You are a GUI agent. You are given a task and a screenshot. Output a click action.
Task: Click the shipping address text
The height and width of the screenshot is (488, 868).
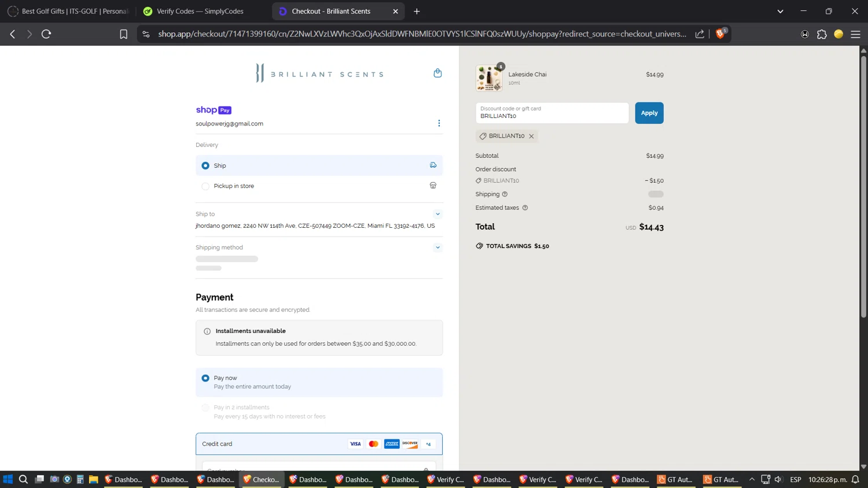pos(315,226)
